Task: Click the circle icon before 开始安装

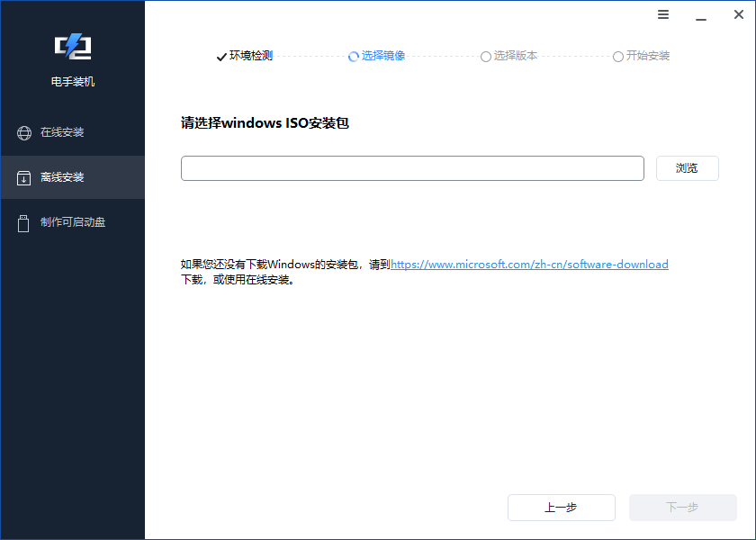Action: [618, 56]
